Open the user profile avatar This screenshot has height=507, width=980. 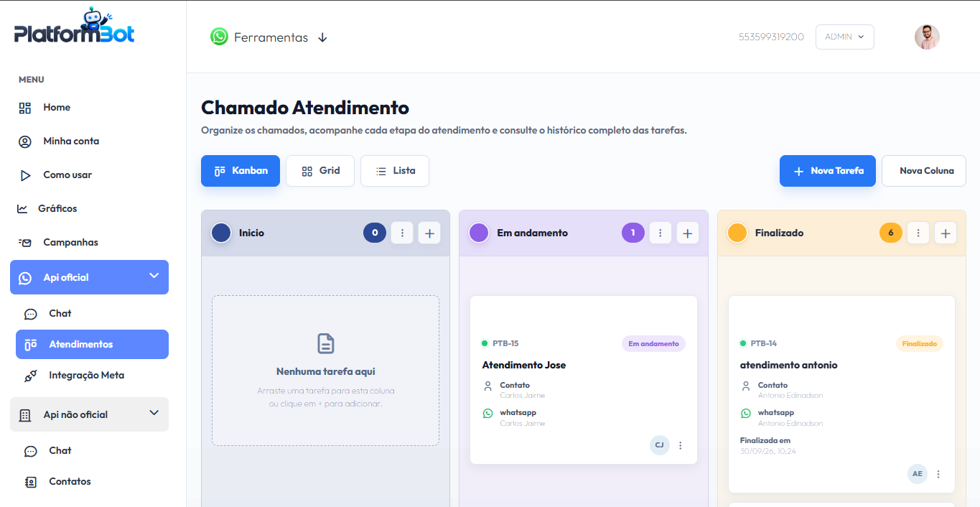927,37
